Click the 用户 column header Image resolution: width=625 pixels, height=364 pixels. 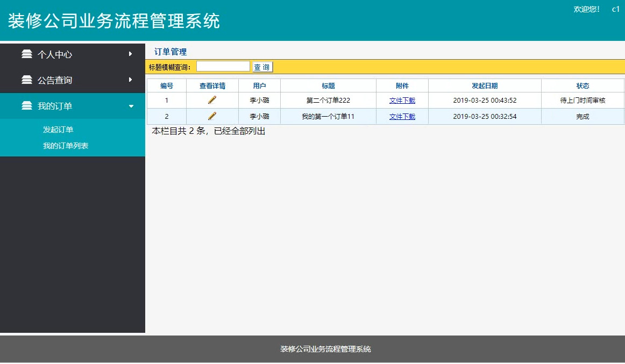pyautogui.click(x=259, y=85)
